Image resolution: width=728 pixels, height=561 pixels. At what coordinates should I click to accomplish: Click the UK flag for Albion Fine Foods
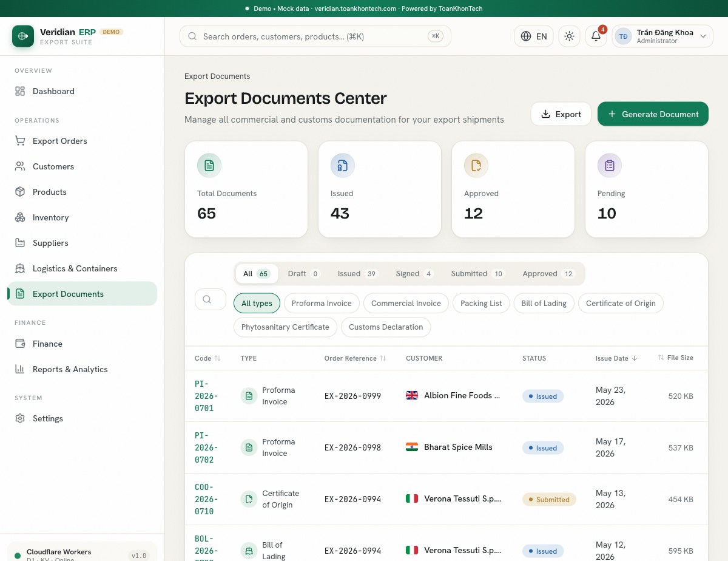pos(412,395)
